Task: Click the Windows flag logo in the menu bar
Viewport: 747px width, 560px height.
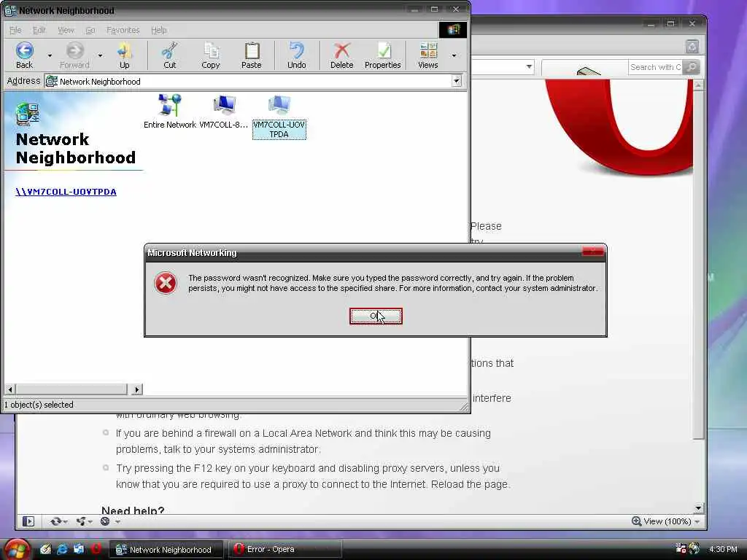Action: click(453, 29)
